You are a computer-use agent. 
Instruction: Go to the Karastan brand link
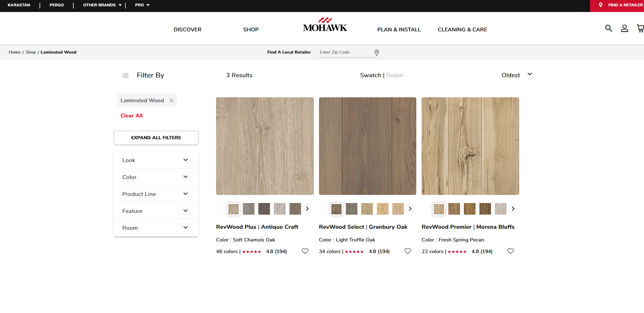pos(19,5)
